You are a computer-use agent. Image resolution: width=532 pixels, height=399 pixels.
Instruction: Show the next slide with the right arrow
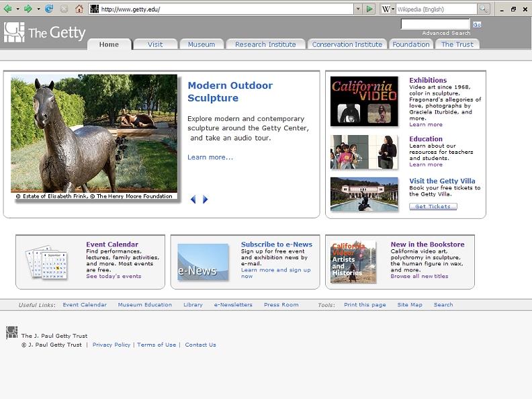pos(205,199)
